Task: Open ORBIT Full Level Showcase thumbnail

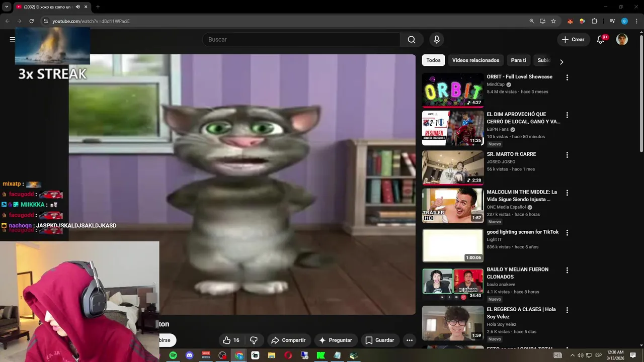Action: click(x=453, y=90)
